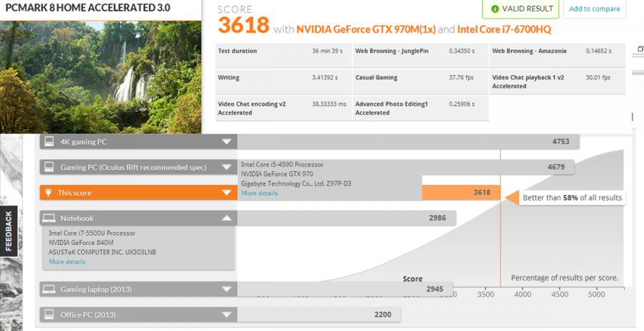Click Intel Core i5-4590 Processor text

point(282,165)
